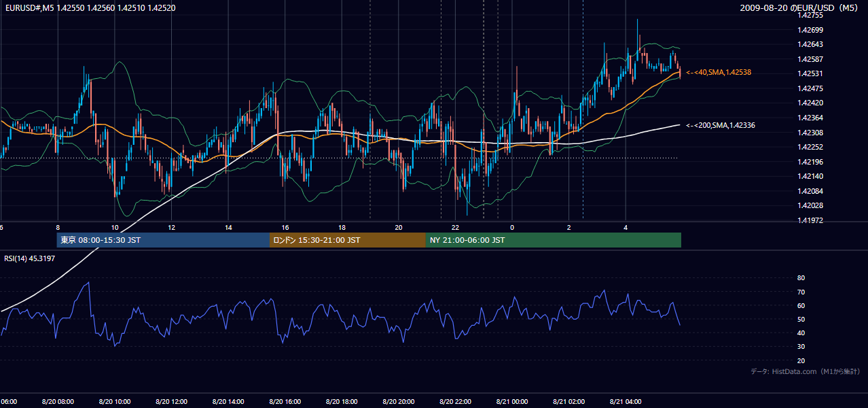Viewport: 868px width, 408px height.
Task: Click the 8/21 04:00 time axis label
Action: [x=626, y=402]
